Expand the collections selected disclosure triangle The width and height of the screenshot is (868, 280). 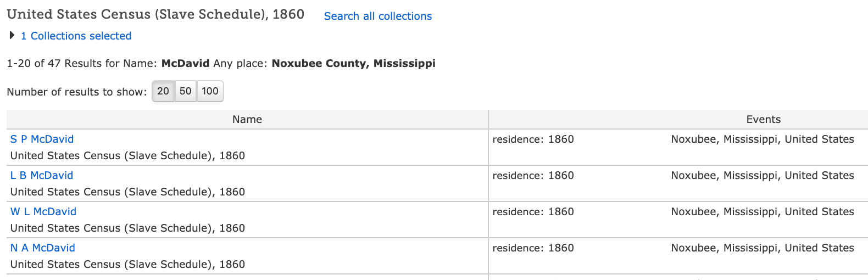12,36
